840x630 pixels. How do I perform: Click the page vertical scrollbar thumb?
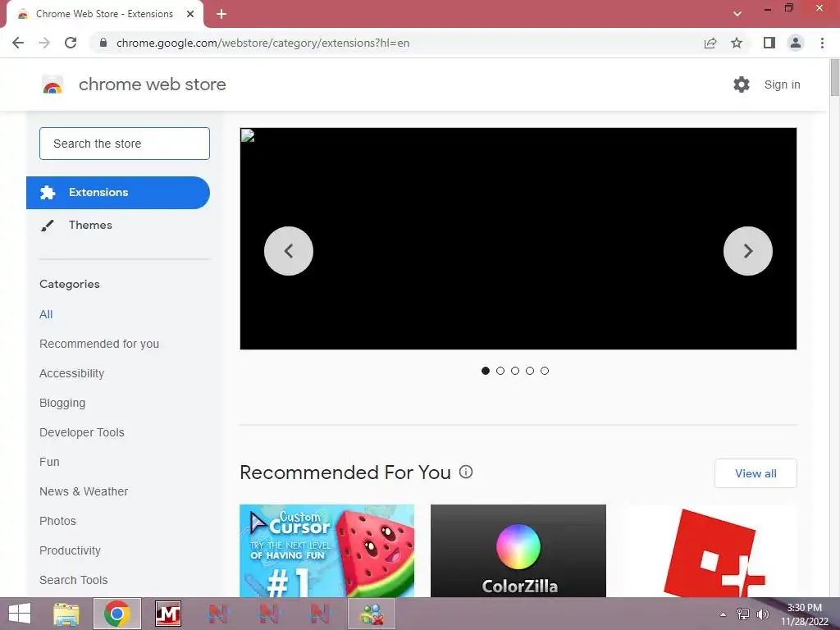(834, 78)
